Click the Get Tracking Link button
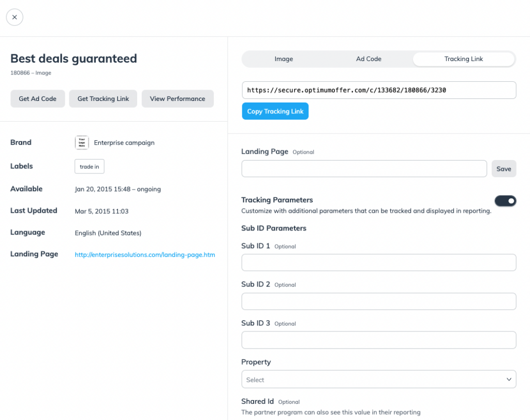The width and height of the screenshot is (530, 420). 103,99
